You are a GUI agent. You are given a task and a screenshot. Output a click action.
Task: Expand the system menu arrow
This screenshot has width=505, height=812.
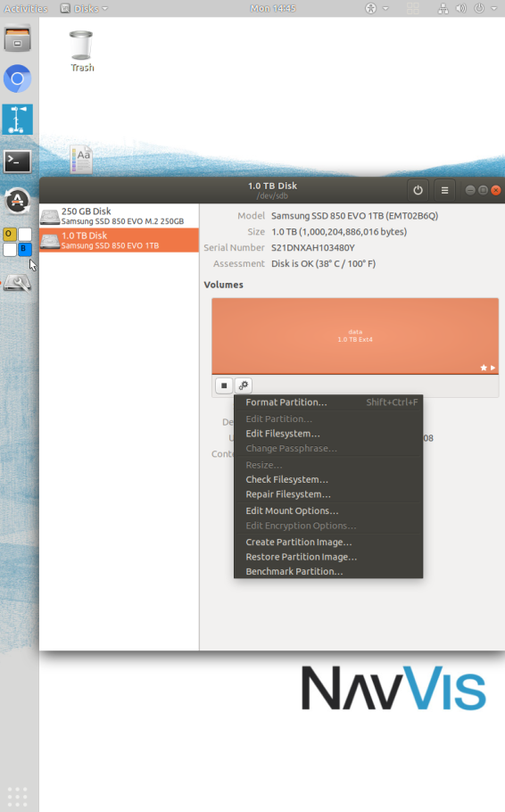point(493,8)
